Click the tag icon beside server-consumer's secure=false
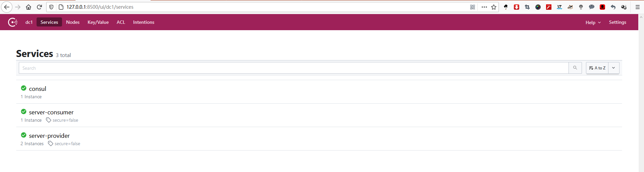Screen dimensions: 644x172 pyautogui.click(x=48, y=120)
